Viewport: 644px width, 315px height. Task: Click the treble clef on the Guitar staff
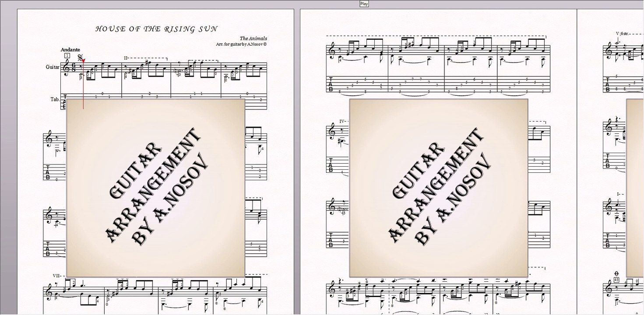[67, 68]
